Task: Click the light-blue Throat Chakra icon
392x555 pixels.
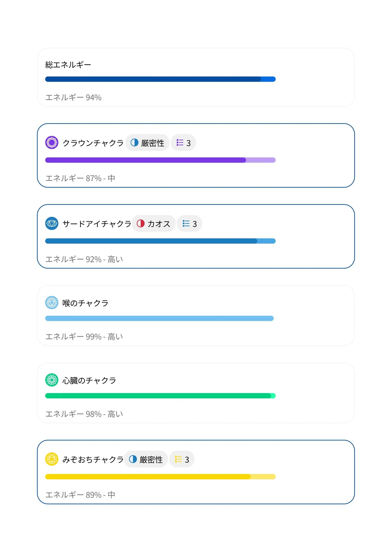Action: click(x=52, y=303)
